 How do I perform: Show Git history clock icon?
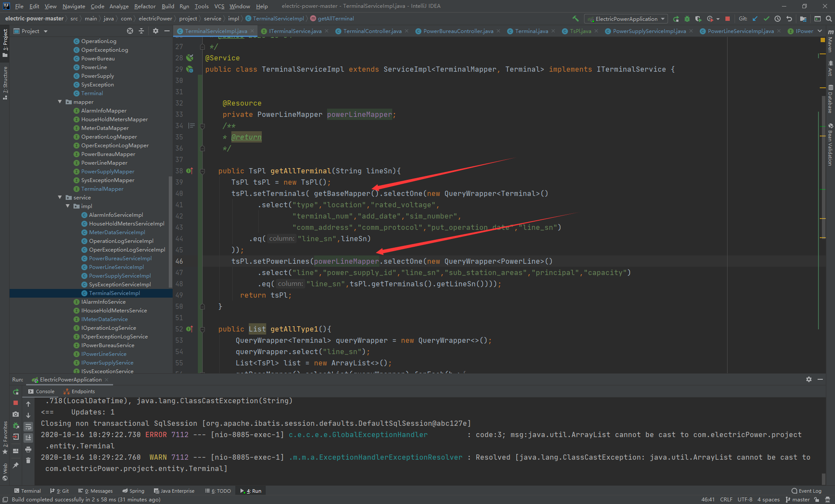coord(778,19)
